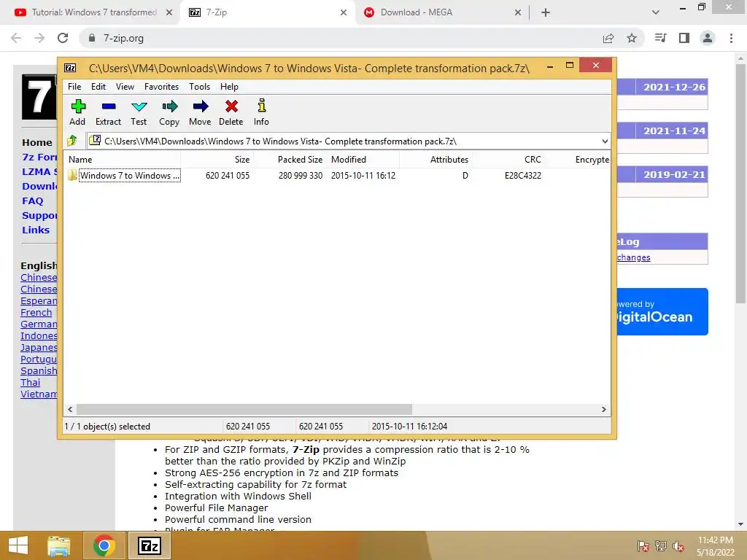Viewport: 747px width, 560px height.
Task: Switch website language to Thai
Action: (x=31, y=383)
